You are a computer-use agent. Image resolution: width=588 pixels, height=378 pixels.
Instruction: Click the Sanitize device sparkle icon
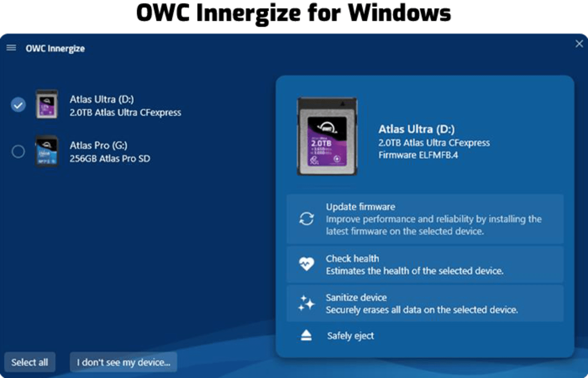[x=307, y=303]
